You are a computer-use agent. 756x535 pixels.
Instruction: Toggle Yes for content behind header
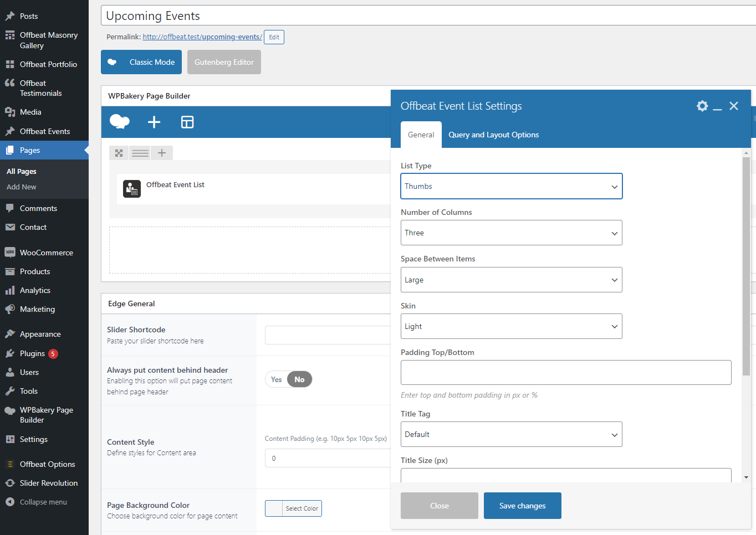(277, 379)
